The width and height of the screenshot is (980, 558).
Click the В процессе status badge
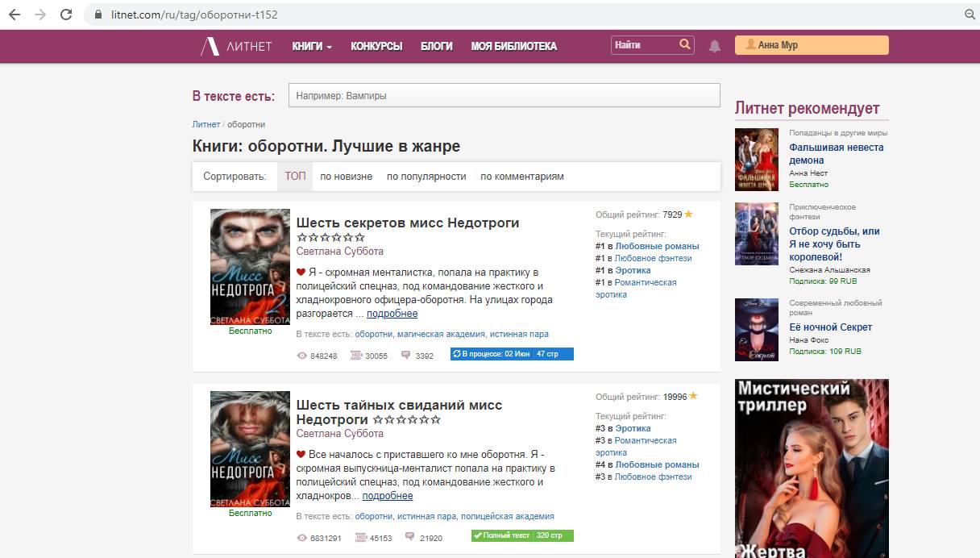(x=512, y=354)
